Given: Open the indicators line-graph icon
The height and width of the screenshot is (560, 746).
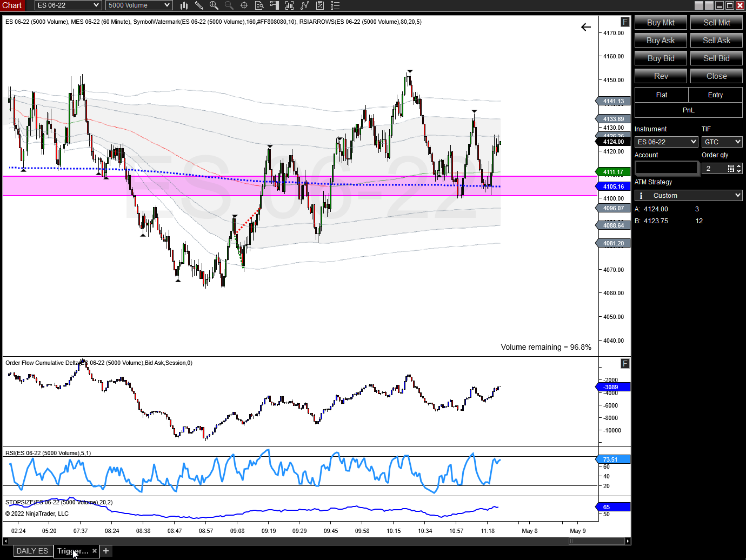Looking at the screenshot, I should point(305,5).
